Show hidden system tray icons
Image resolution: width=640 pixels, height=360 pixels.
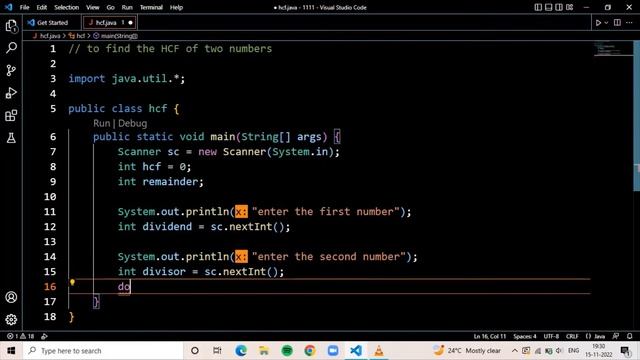514,351
